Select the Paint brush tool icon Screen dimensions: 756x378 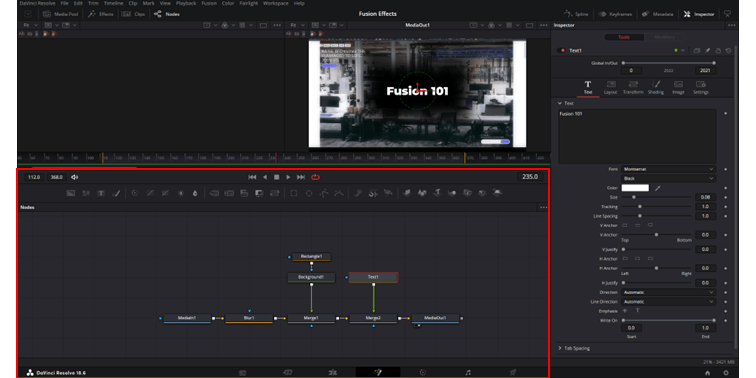[x=116, y=193]
